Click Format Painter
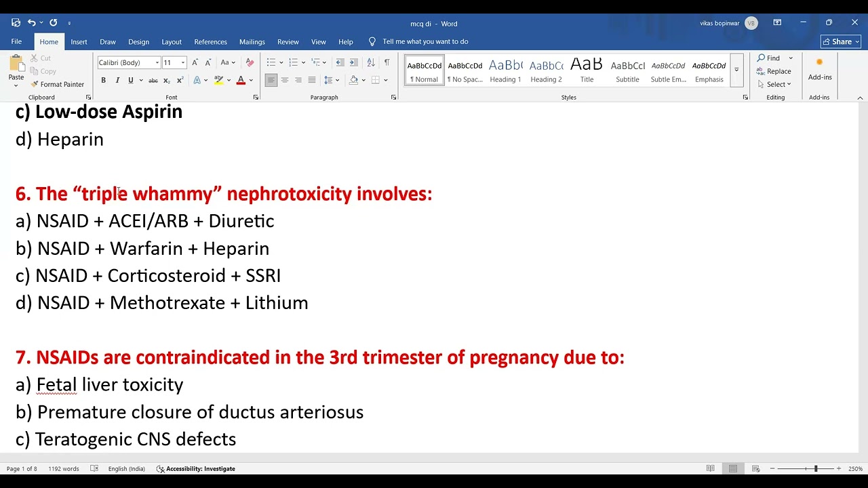 pos(58,85)
